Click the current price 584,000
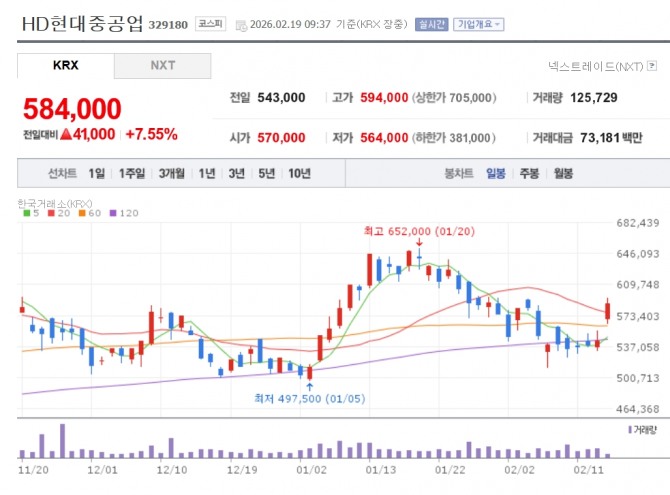670x495 pixels. [72, 109]
